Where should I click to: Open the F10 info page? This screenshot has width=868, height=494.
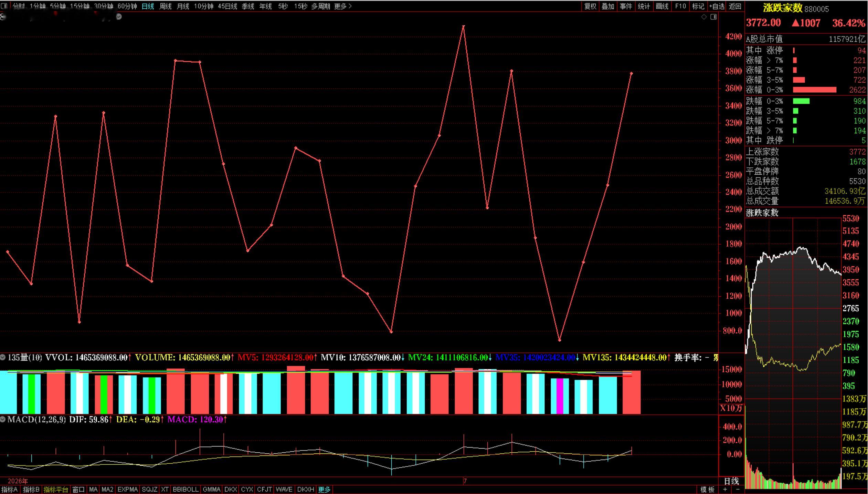680,6
